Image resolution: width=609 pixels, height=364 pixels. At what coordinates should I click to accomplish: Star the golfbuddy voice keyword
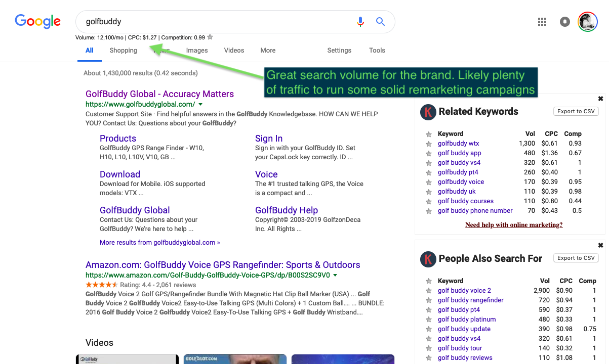pyautogui.click(x=429, y=182)
